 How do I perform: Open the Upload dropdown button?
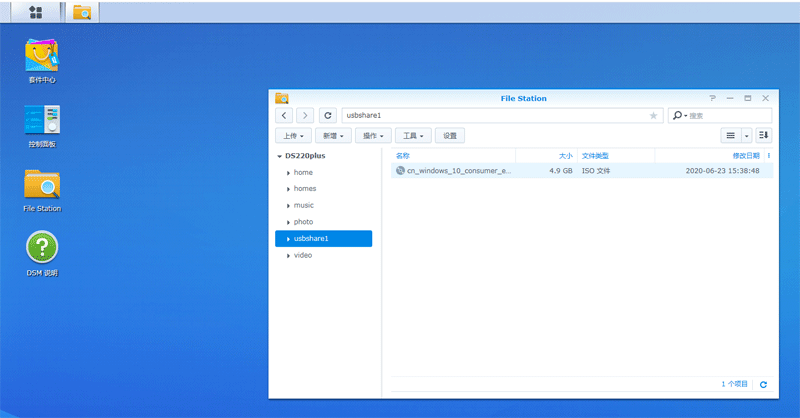[x=293, y=136]
